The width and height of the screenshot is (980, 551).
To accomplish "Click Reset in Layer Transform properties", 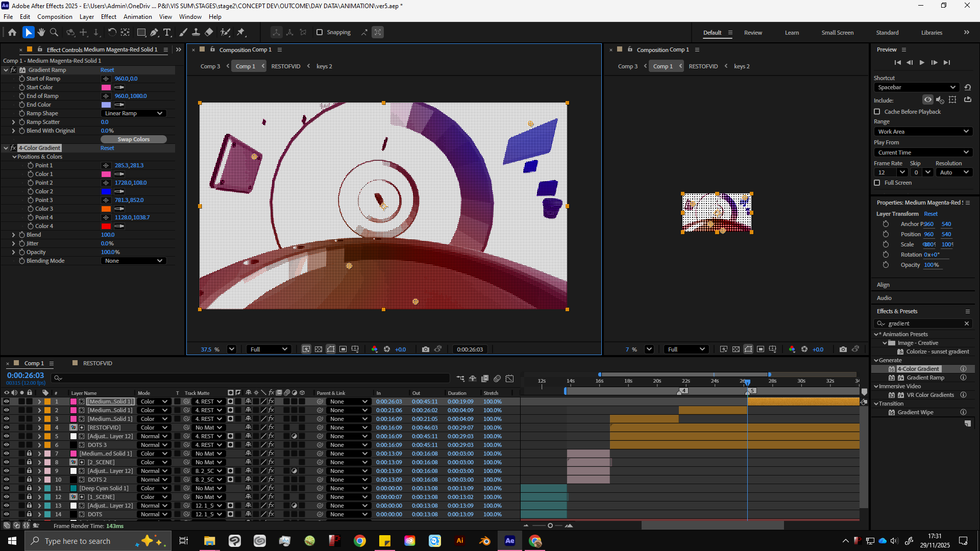I will (930, 214).
